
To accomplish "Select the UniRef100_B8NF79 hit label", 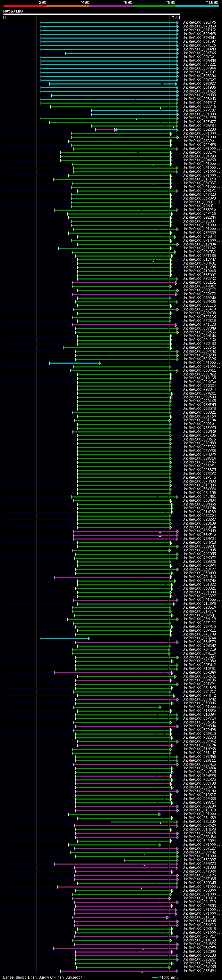I will pyautogui.click(x=199, y=642).
